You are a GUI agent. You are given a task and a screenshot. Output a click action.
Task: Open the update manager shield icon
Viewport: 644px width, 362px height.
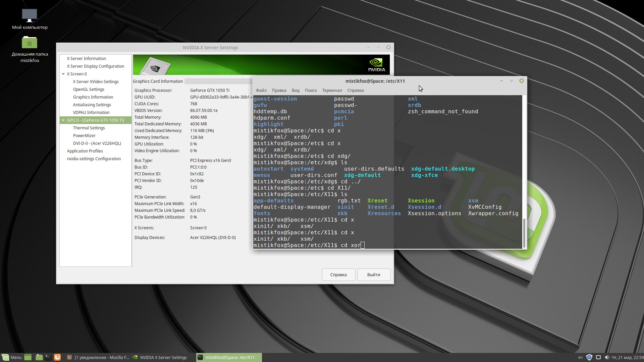coord(589,357)
